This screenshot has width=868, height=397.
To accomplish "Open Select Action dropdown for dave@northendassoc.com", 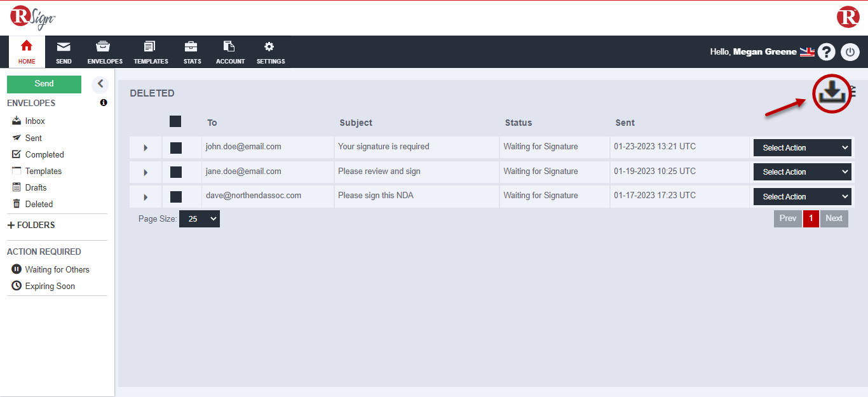I will [x=802, y=197].
